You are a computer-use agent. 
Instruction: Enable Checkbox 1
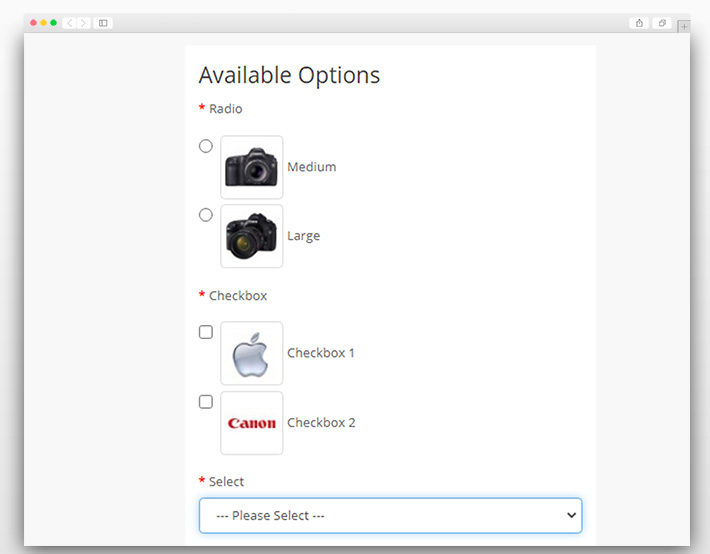pos(206,332)
